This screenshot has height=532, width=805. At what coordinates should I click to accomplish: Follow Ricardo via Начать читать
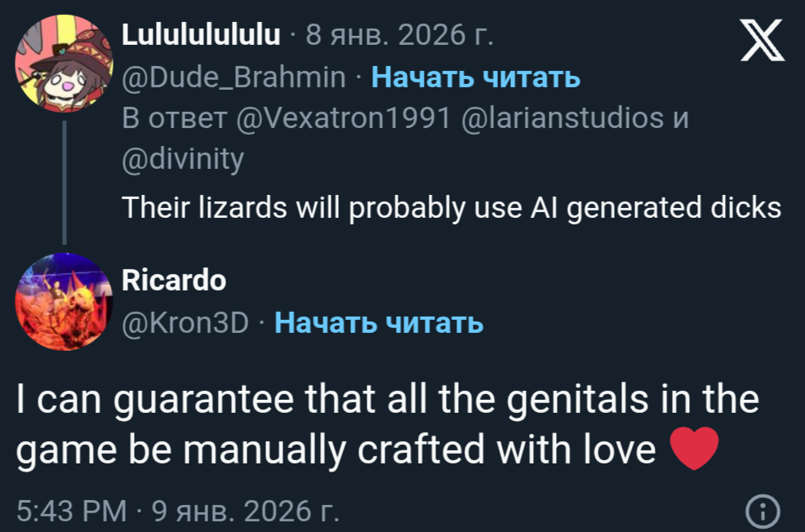379,324
